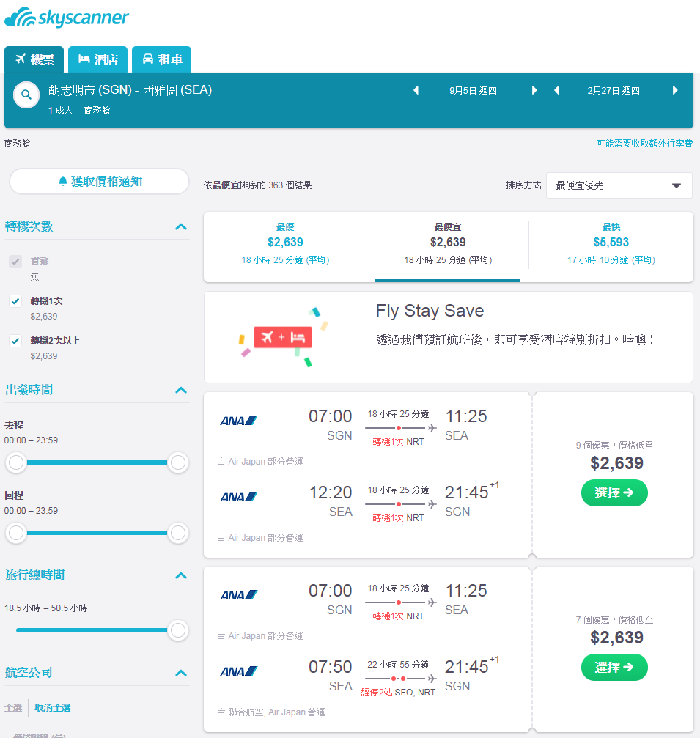
Task: Collapse the 轉機次數 stops filter section
Action: coord(181,227)
